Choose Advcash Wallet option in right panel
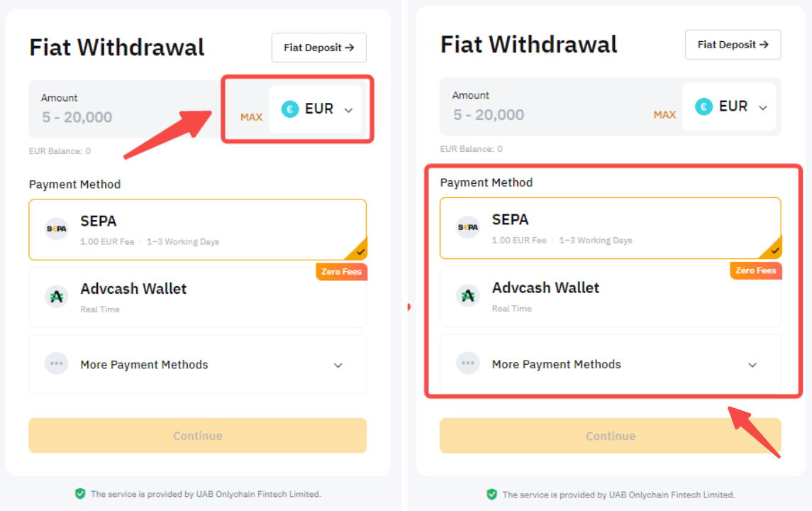Screen dimensions: 812x511 [x=610, y=296]
